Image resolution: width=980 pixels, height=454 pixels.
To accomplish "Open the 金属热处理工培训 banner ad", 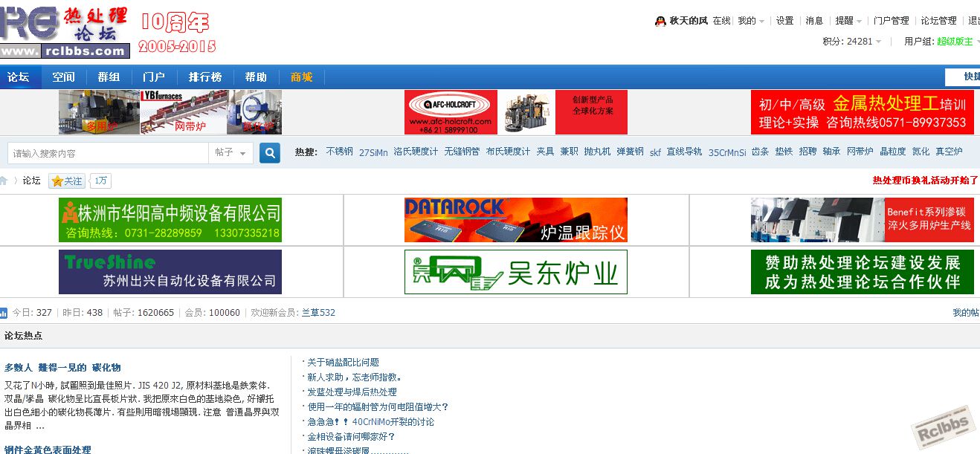I will coord(863,112).
